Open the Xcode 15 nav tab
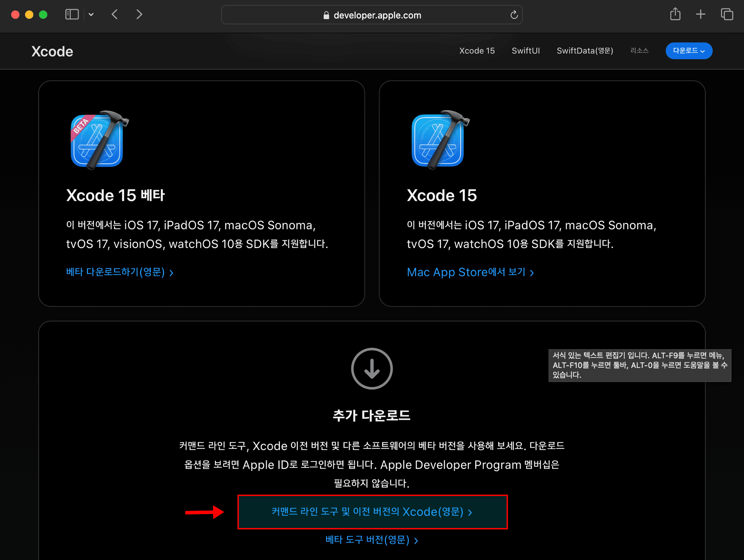 click(477, 51)
